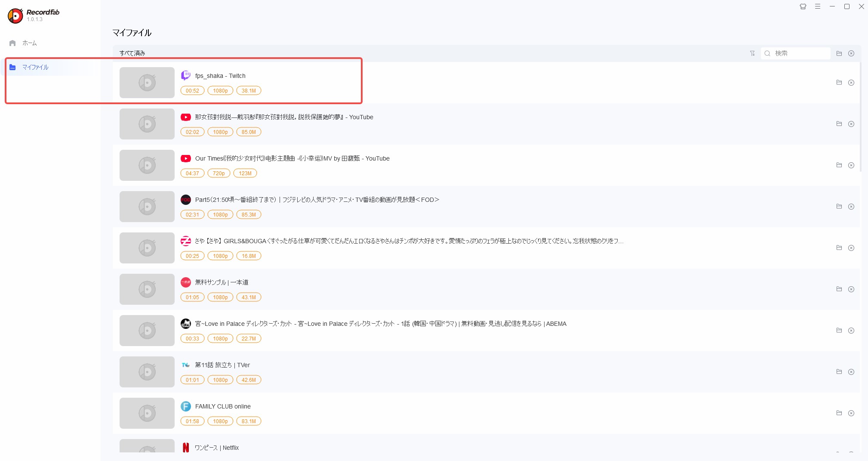Open the hamburger menu in title bar

tap(817, 6)
